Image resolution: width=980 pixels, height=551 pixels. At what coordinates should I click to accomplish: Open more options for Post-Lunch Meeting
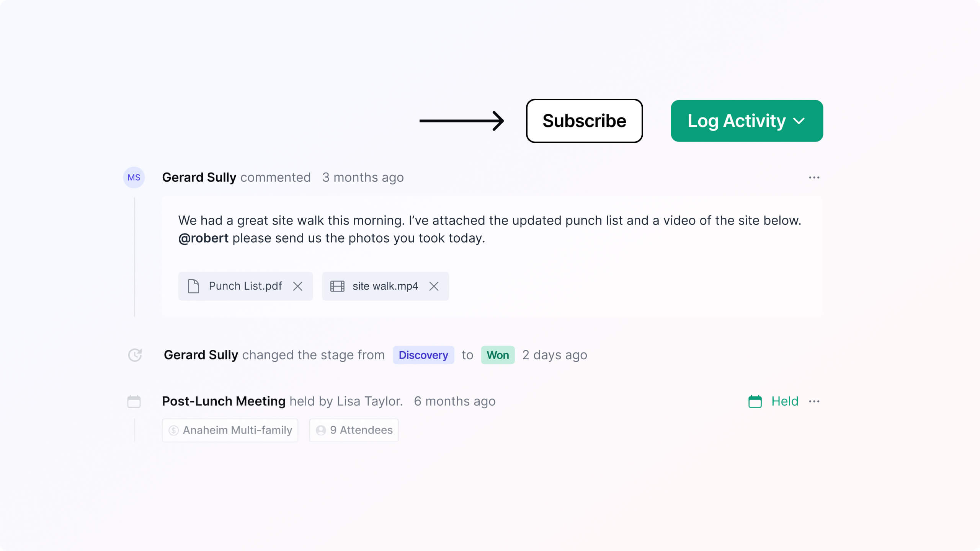tap(814, 401)
